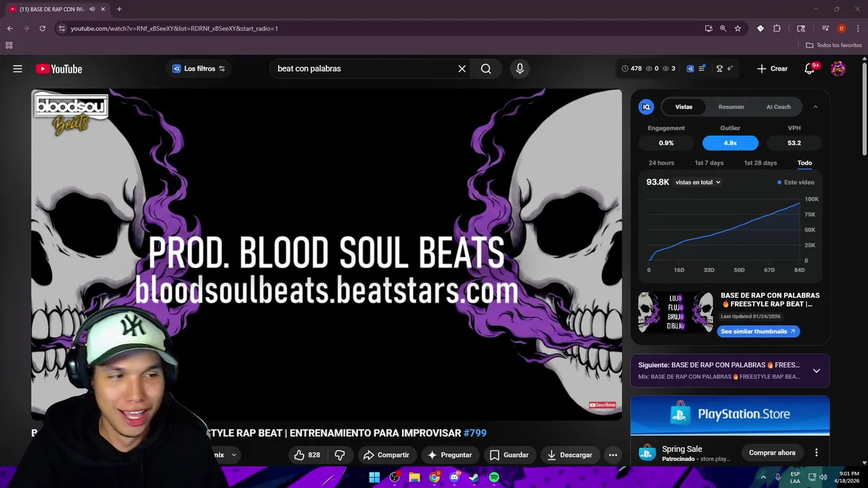This screenshot has width=868, height=488.
Task: Open a new browser tab
Action: (119, 9)
